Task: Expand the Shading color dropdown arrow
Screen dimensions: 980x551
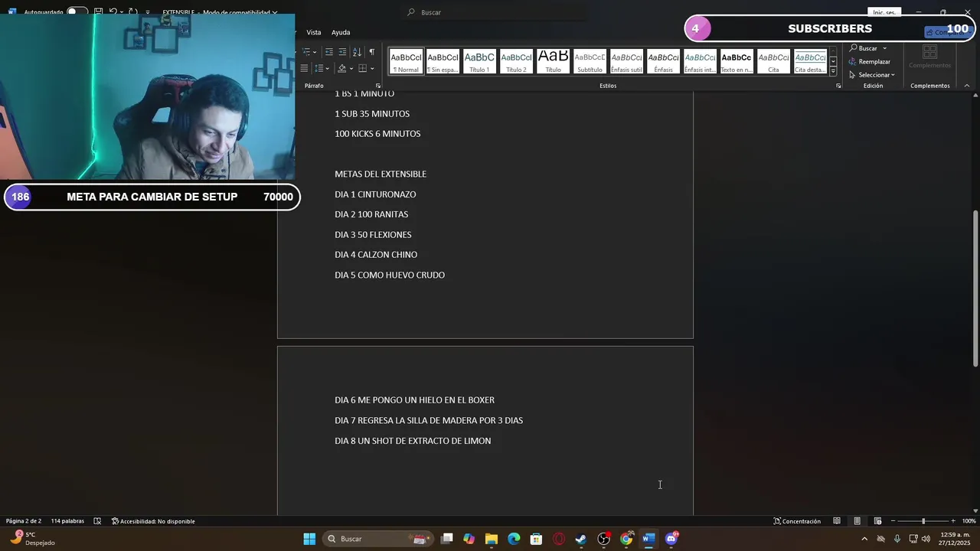Action: [351, 69]
